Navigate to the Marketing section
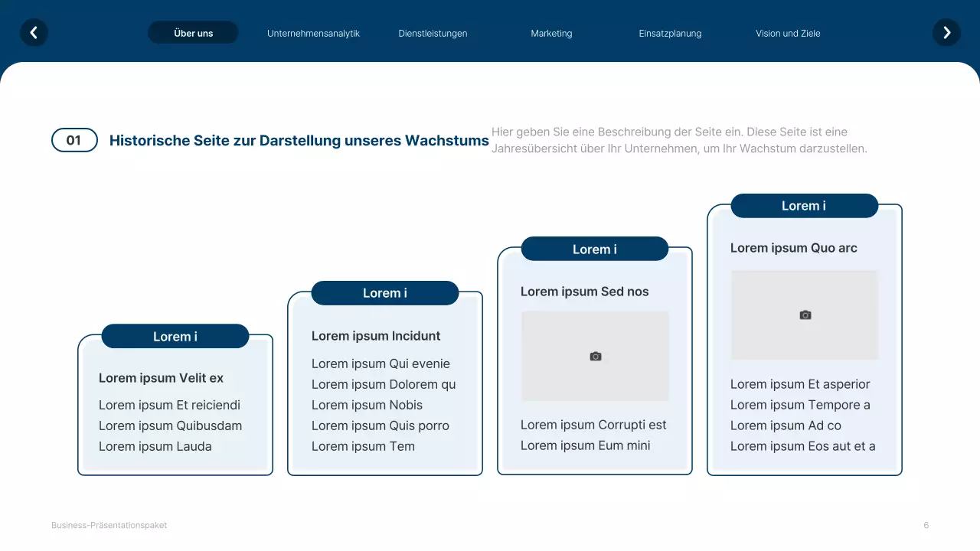Image resolution: width=980 pixels, height=551 pixels. pos(550,33)
